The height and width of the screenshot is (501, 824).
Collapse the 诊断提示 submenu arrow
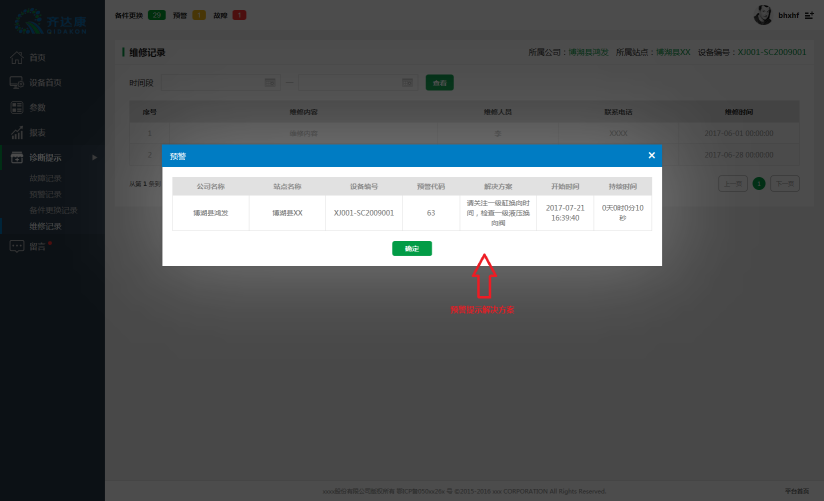[x=94, y=157]
